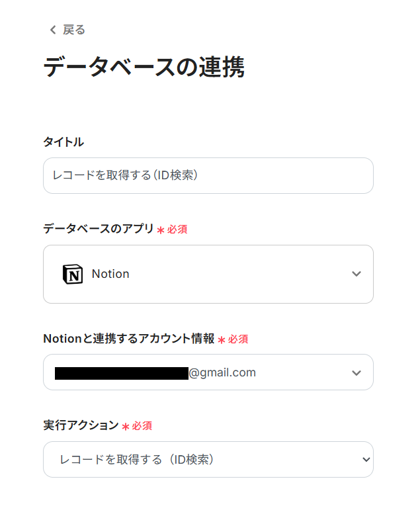The width and height of the screenshot is (420, 514).
Task: Click the back chevron arrow icon
Action: (53, 30)
